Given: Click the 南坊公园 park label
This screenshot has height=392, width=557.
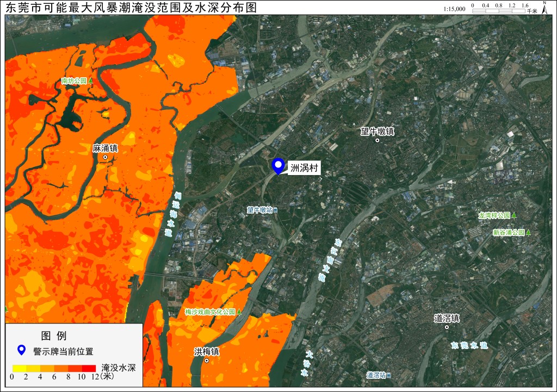Looking at the screenshot, I should pyautogui.click(x=74, y=81).
